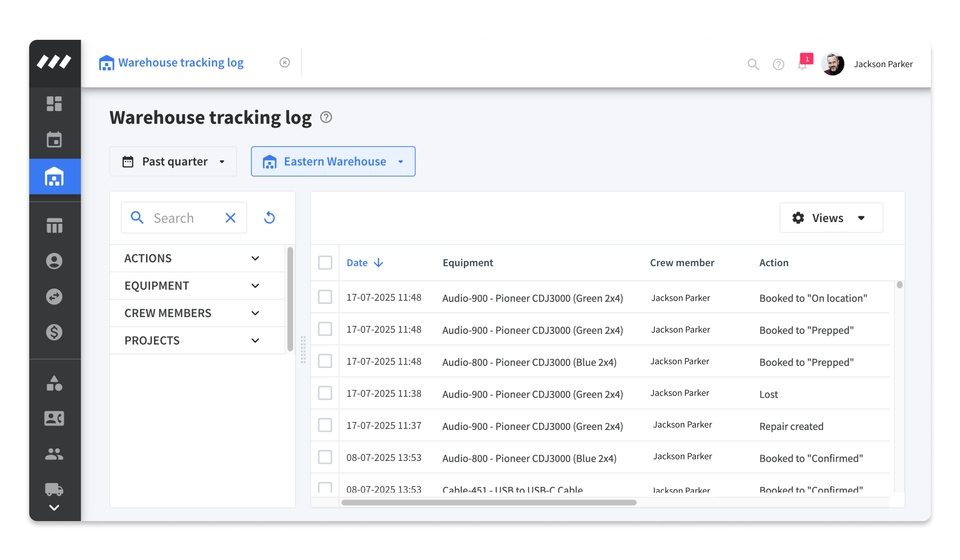
Task: Click calendar icon in Past quarter button
Action: tap(128, 161)
